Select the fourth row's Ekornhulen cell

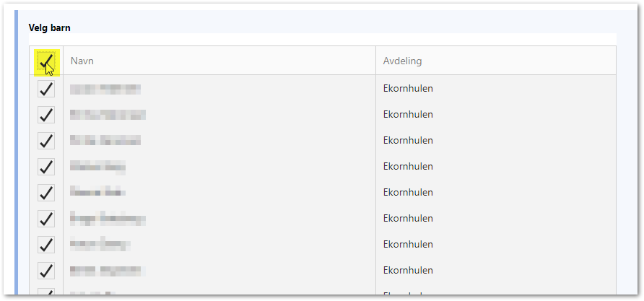(x=408, y=166)
